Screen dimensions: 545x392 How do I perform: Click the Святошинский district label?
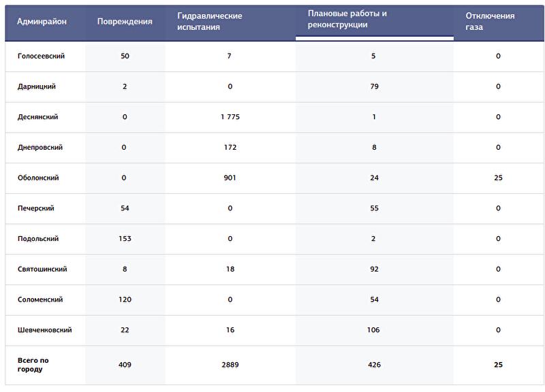click(x=42, y=269)
